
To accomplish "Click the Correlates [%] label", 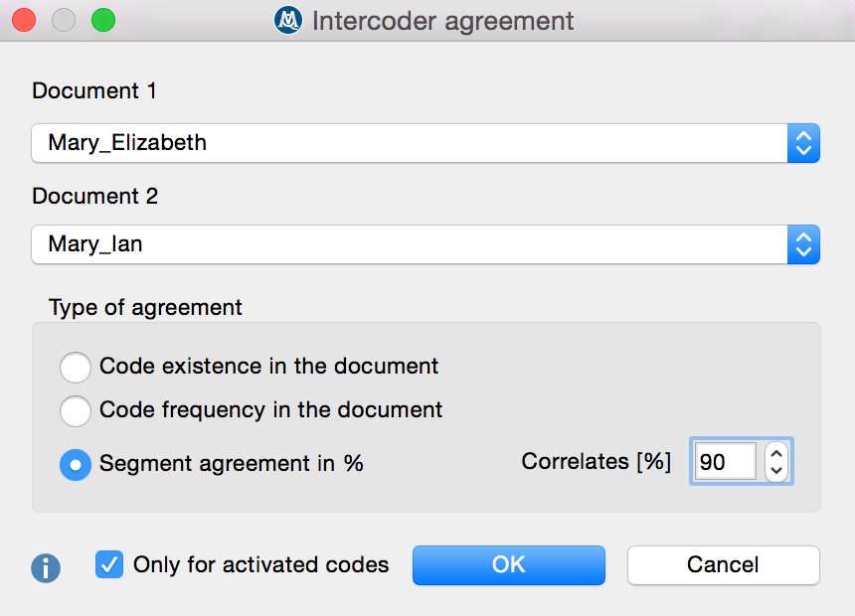I will (x=597, y=462).
